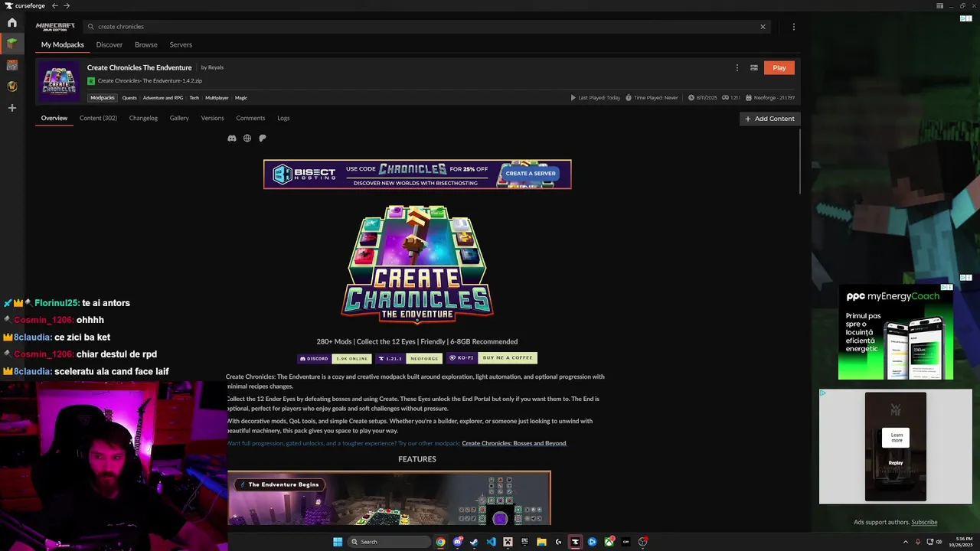Click the BisectHosting Create a Server banner

tap(417, 174)
